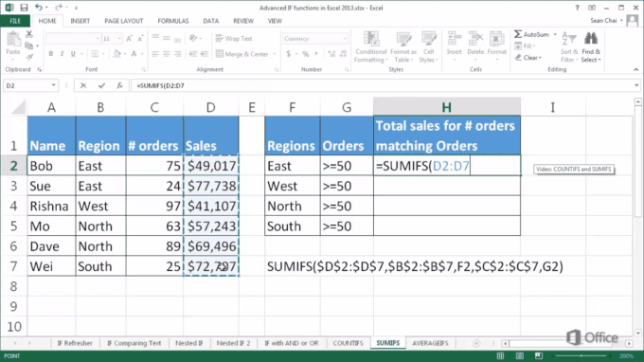
Task: Confirm formula with the Enter checkmark
Action: coord(101,85)
